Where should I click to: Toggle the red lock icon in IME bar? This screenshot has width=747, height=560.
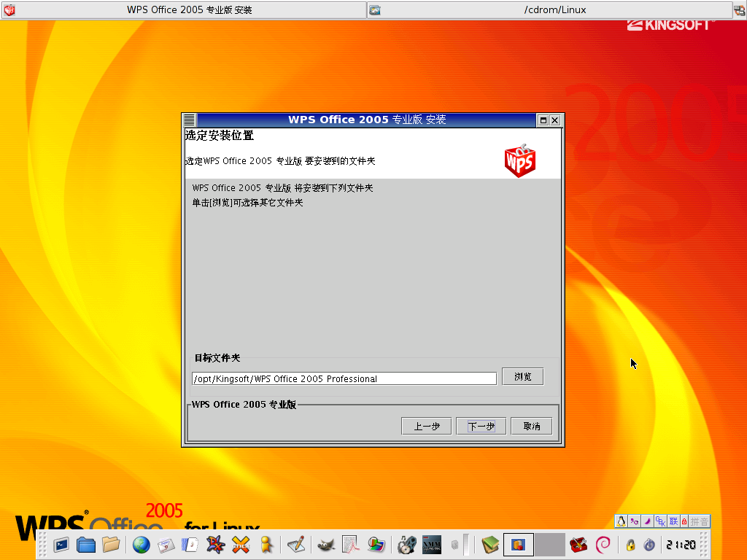(684, 521)
